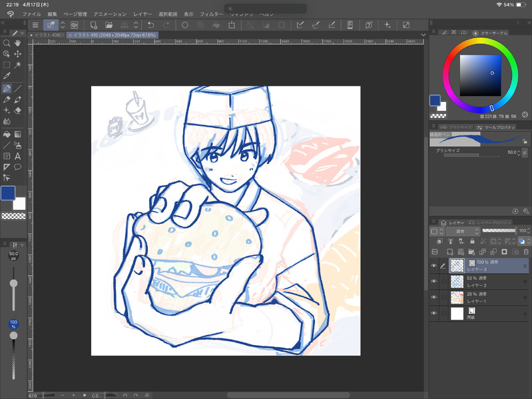532x399 pixels.
Task: Click the layer opacity 100 stepper
Action: [x=528, y=230]
